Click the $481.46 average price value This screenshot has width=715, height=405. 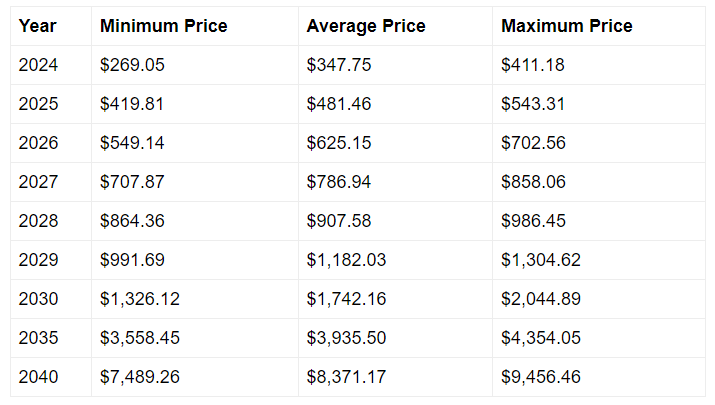click(x=339, y=104)
